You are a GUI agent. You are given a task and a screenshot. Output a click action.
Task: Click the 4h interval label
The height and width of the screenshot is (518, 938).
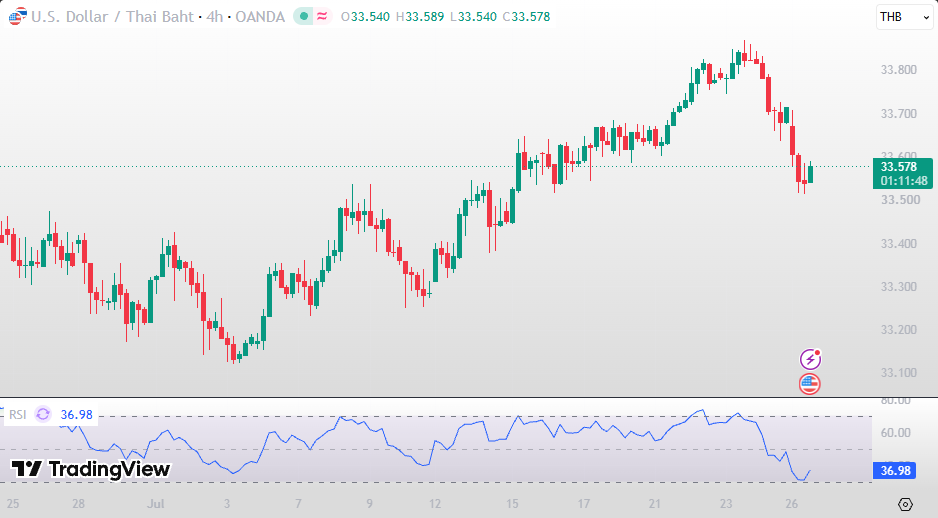[215, 17]
